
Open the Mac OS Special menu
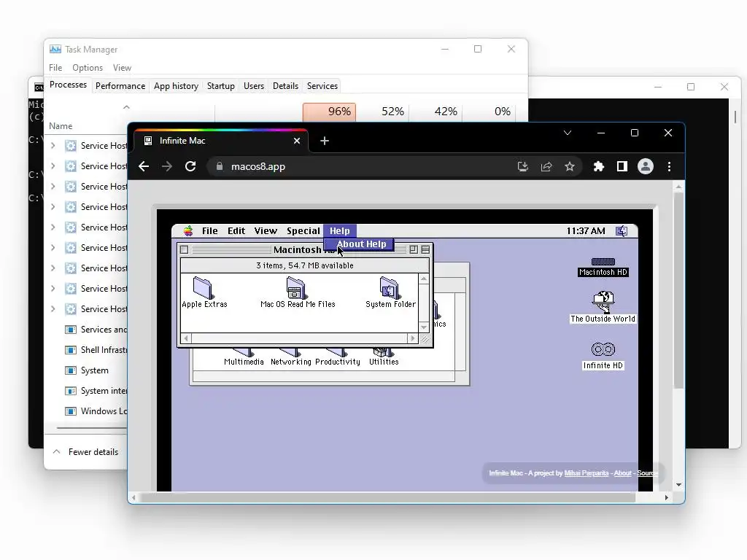(x=303, y=231)
